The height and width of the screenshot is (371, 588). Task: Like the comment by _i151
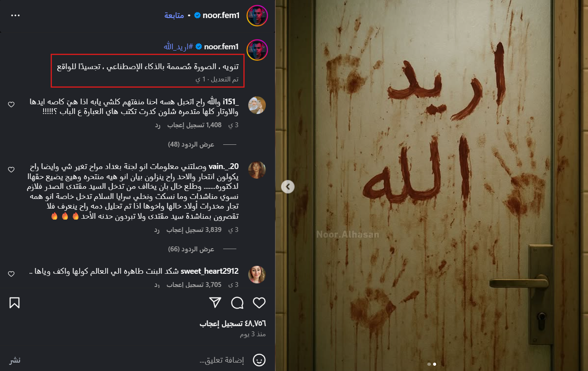tap(11, 104)
